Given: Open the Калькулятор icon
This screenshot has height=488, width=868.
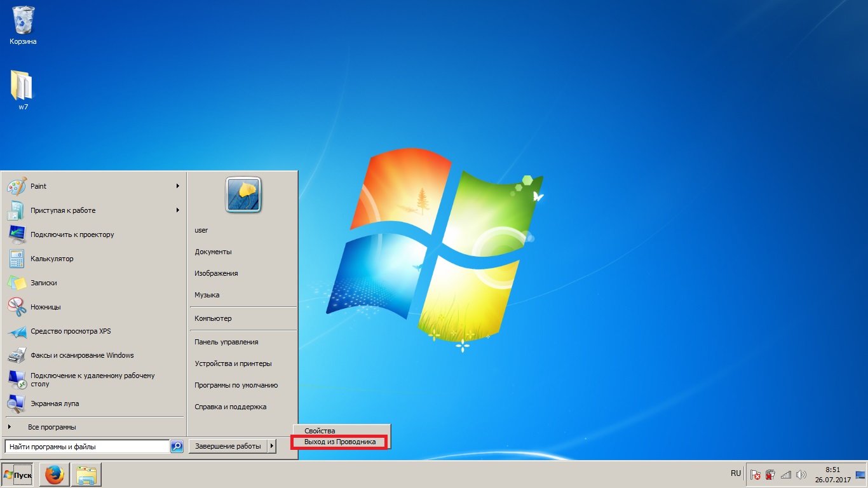Looking at the screenshot, I should pyautogui.click(x=17, y=259).
